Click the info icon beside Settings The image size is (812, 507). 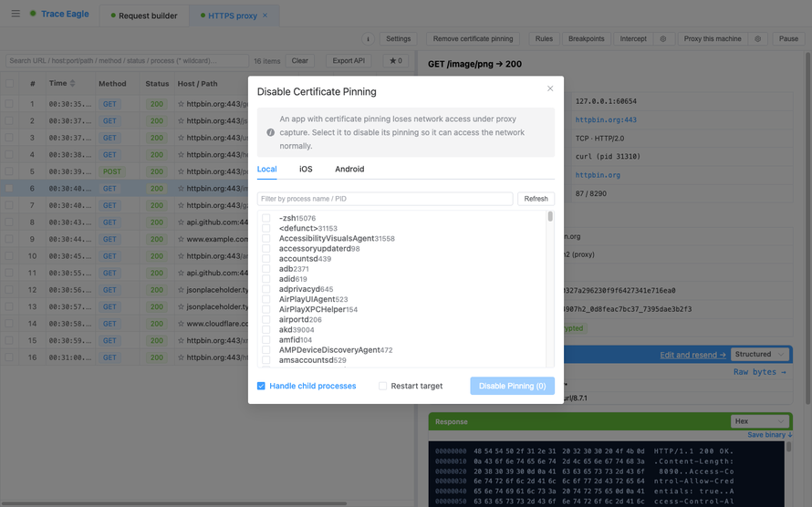coord(368,39)
